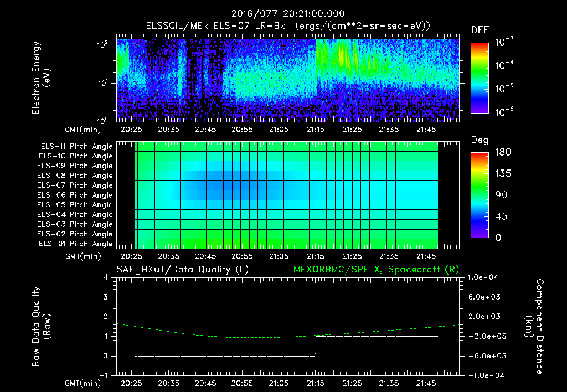Click the GMT(min) label under the spectrogram
Viewport: 567px width, 392px height.
point(83,130)
